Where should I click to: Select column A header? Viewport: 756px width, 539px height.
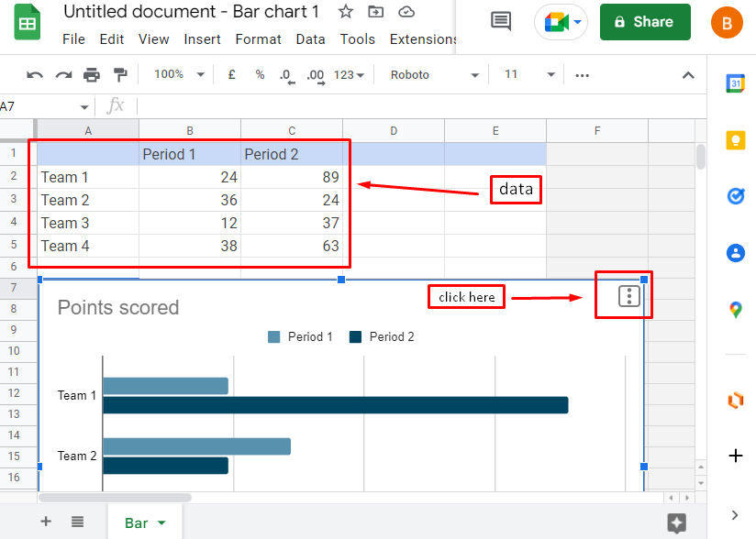[88, 130]
